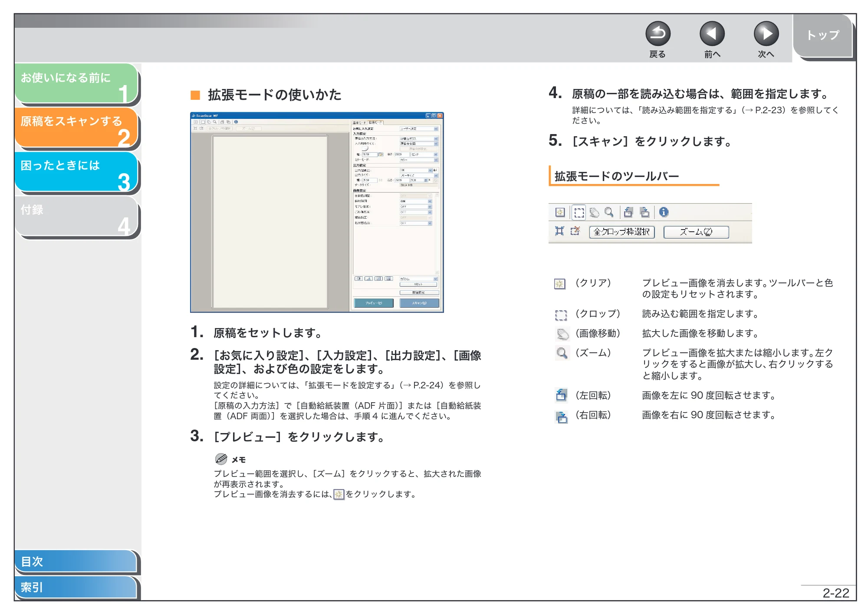868x614 pixels.
Task: Click リセット button in ScanGear screenshot
Action: coord(418,285)
